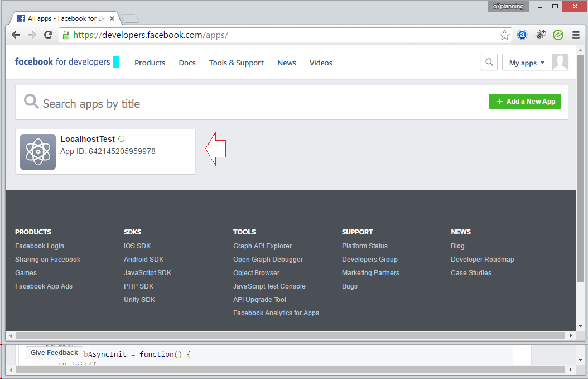This screenshot has height=379, width=588.
Task: Open a new browser tab
Action: [x=130, y=18]
